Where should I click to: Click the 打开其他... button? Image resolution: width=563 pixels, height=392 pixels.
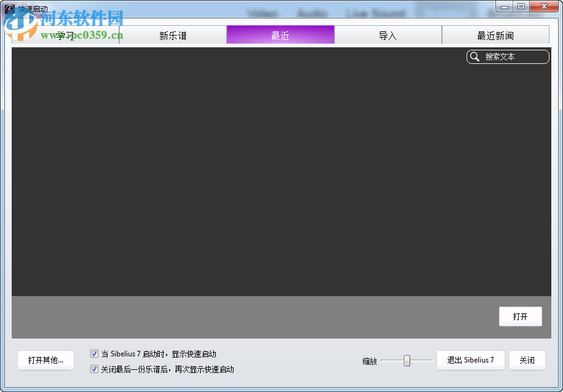pos(45,360)
